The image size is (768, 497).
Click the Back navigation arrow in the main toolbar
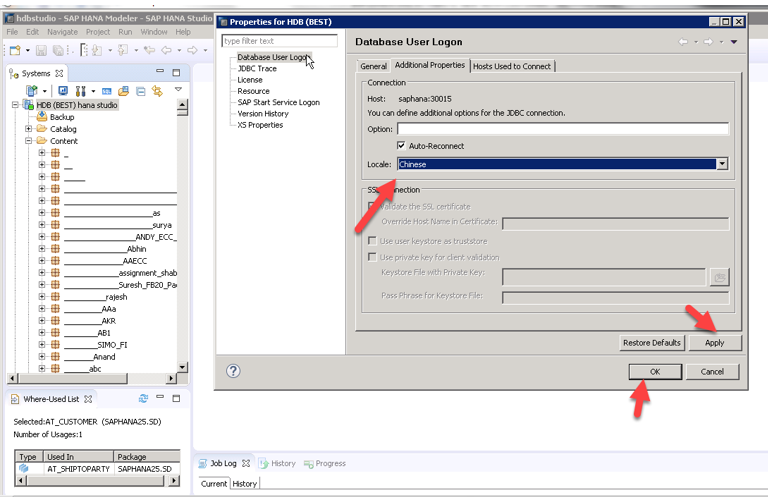pos(167,50)
